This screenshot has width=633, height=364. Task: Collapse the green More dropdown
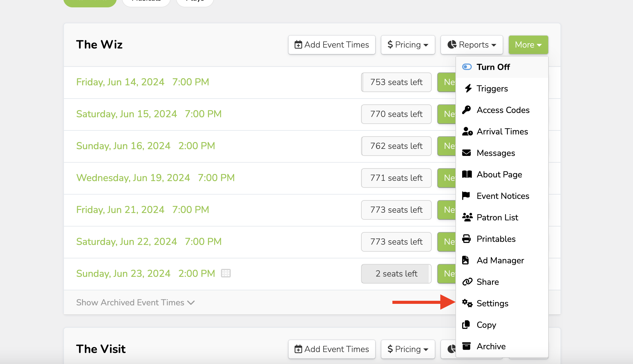point(528,45)
